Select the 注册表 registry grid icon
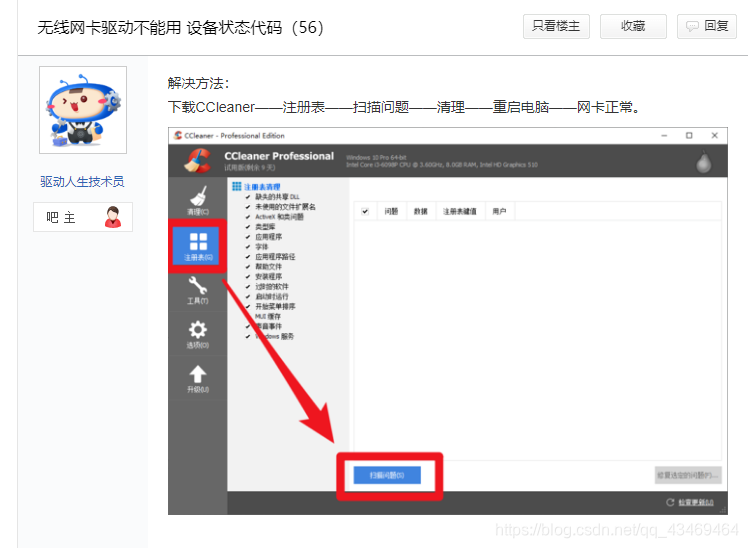The image size is (748, 548). (198, 242)
